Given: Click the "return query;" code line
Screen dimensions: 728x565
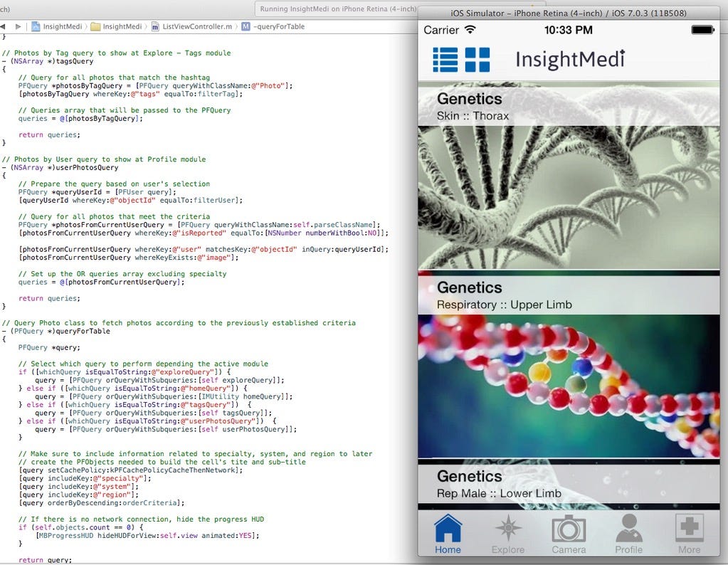Looking at the screenshot, I should (x=45, y=560).
